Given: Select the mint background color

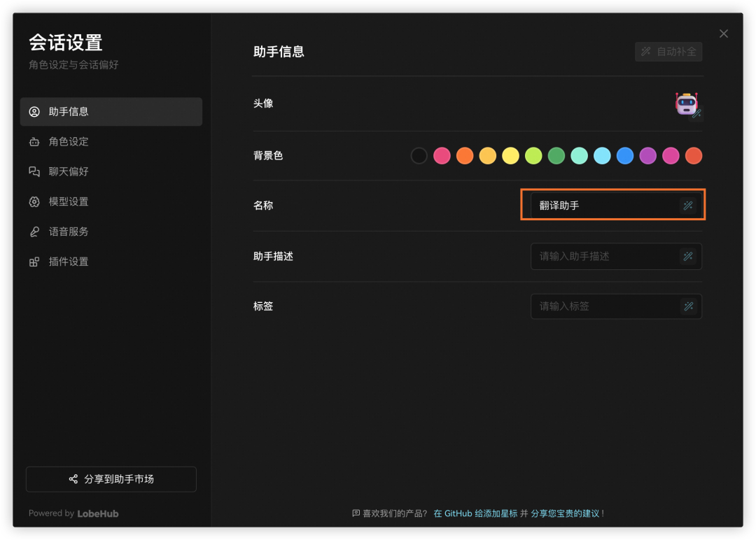Looking at the screenshot, I should tap(579, 155).
